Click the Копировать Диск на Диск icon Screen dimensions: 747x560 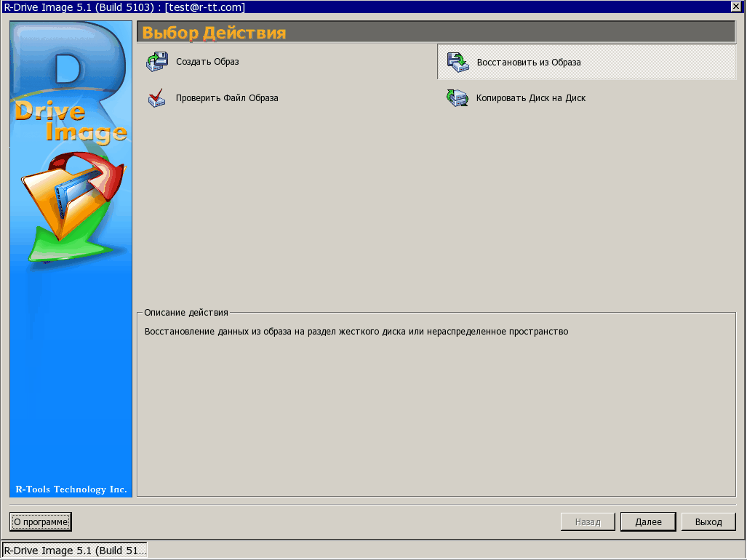point(458,97)
